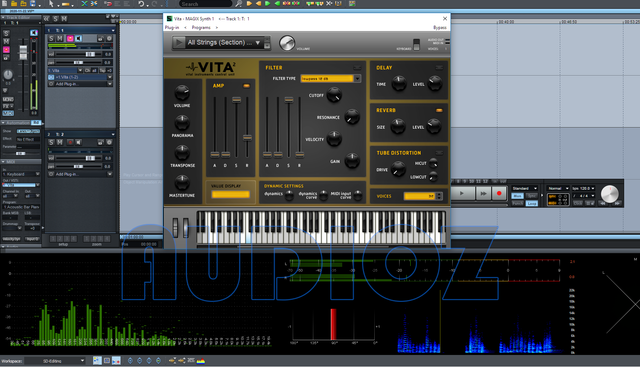Image resolution: width=640 pixels, height=367 pixels.
Task: Click the Tube Distortion Drive knob
Action: (x=398, y=169)
